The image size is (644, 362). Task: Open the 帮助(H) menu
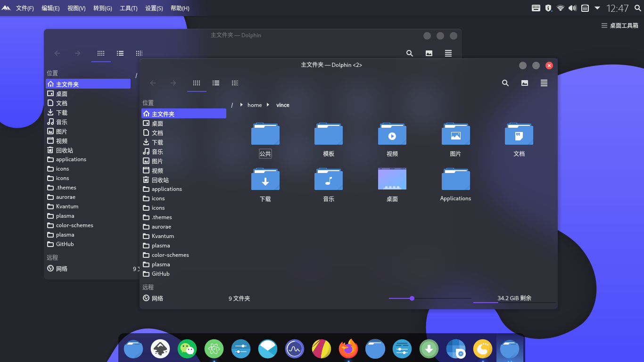click(180, 8)
